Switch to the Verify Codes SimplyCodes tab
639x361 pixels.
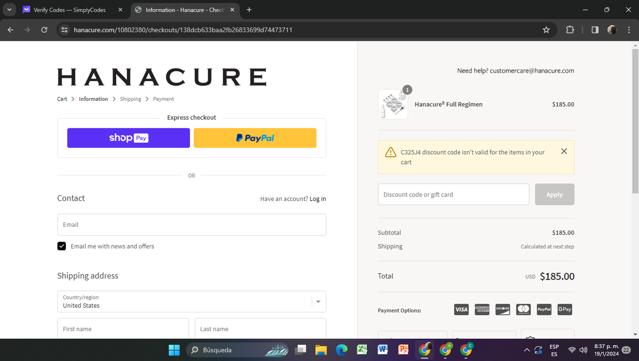69,10
